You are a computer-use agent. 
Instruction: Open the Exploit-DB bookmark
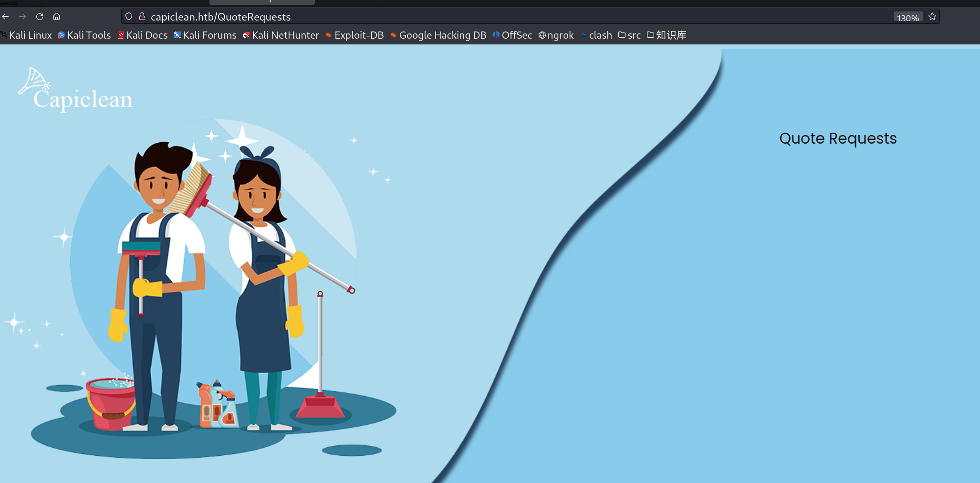(x=354, y=35)
